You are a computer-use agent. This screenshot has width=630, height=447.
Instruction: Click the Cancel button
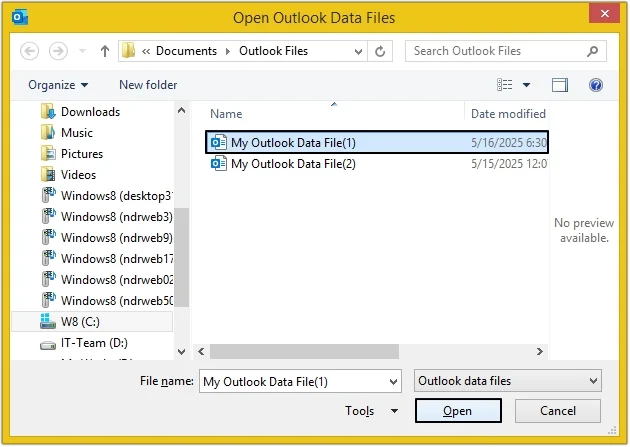(x=558, y=411)
